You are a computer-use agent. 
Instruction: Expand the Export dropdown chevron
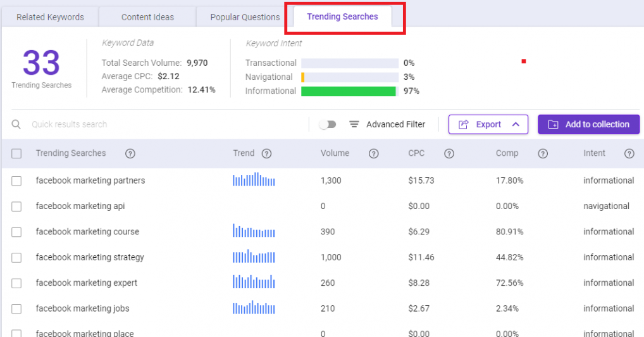click(516, 124)
